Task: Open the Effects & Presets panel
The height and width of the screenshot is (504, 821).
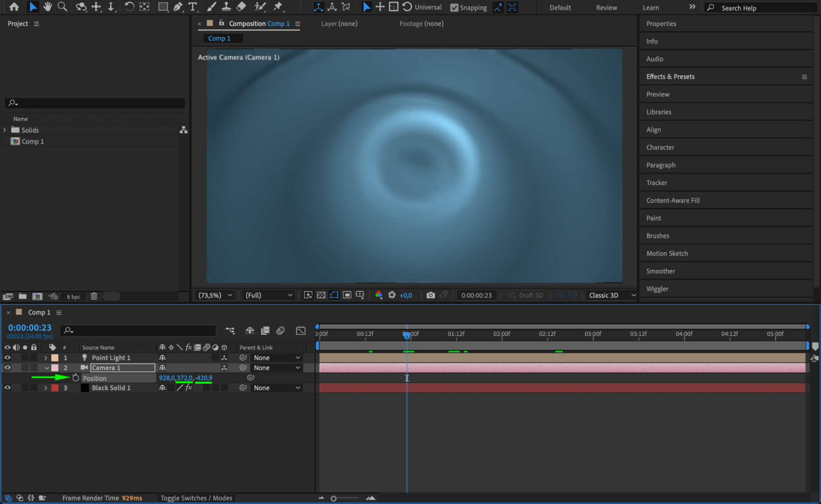Action: click(670, 76)
